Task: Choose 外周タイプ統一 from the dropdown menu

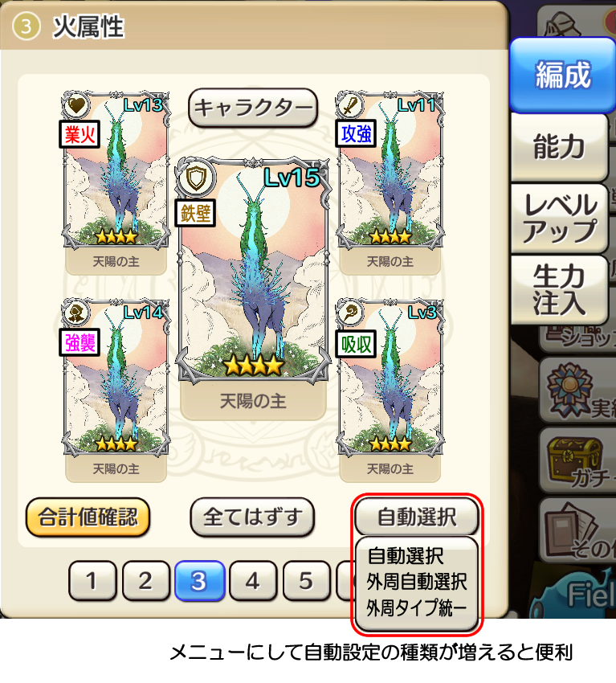Action: click(x=417, y=607)
